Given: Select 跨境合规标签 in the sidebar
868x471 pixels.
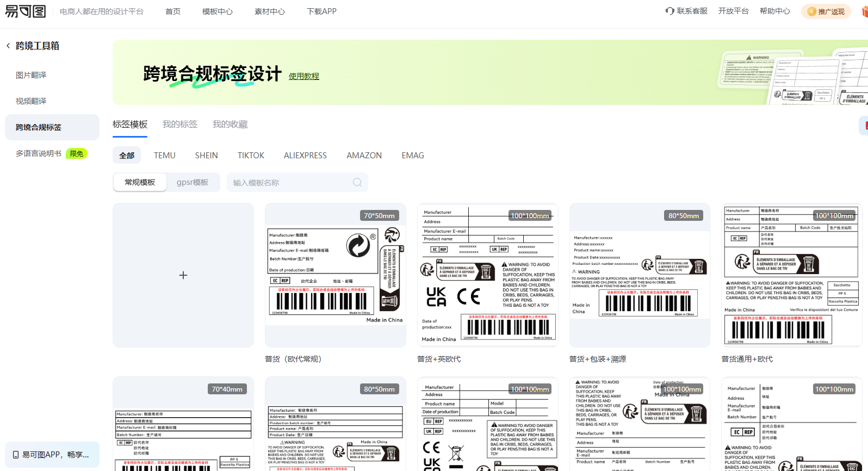Looking at the screenshot, I should (x=52, y=127).
